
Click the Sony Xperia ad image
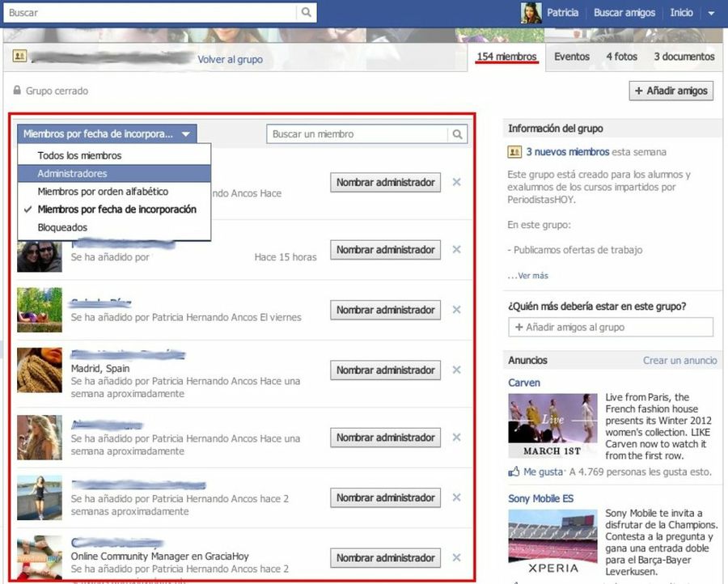(x=552, y=535)
